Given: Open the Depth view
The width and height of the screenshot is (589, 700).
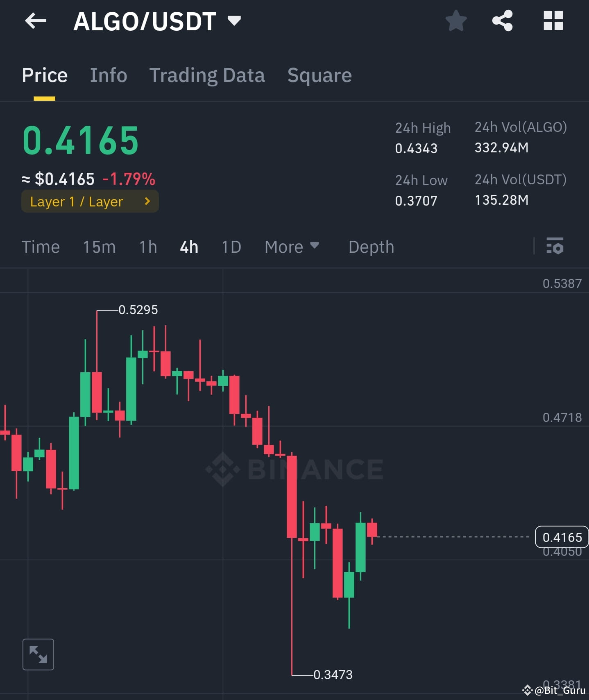Looking at the screenshot, I should 371,247.
